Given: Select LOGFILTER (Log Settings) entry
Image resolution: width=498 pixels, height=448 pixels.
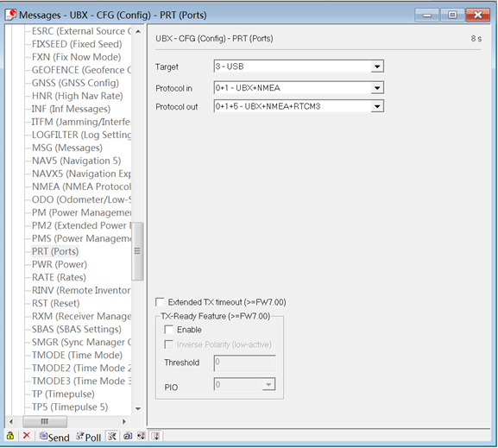Looking at the screenshot, I should (x=81, y=135).
